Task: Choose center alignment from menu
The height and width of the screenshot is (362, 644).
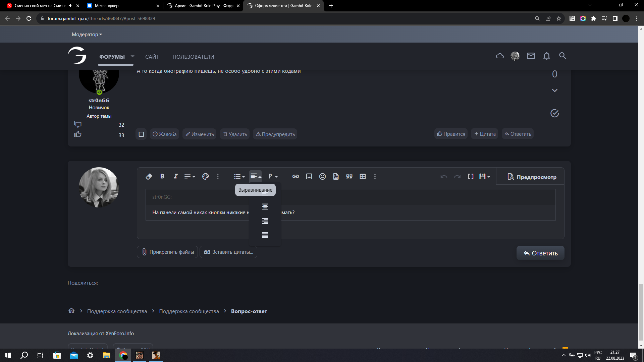Action: click(x=265, y=207)
